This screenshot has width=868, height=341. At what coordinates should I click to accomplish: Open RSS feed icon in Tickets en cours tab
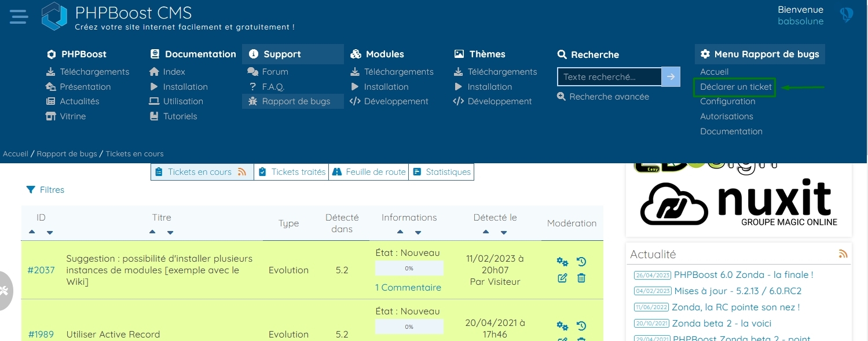click(242, 172)
